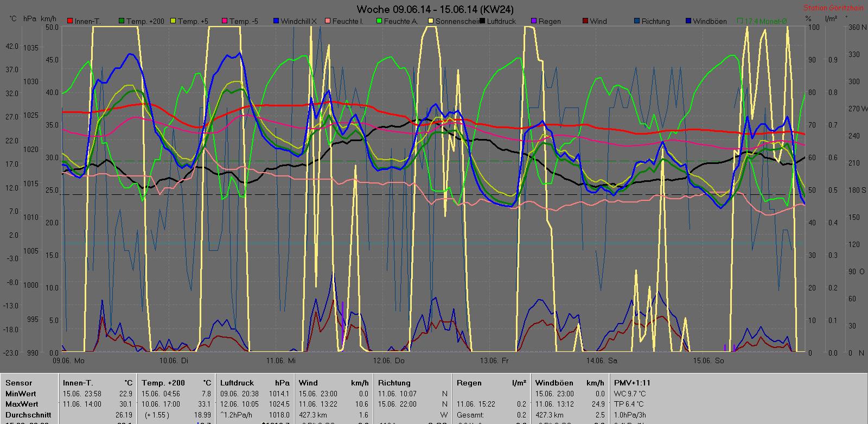The image size is (868, 424).
Task: Click the yellow-green Temp. +5 legend marker
Action: tap(173, 21)
